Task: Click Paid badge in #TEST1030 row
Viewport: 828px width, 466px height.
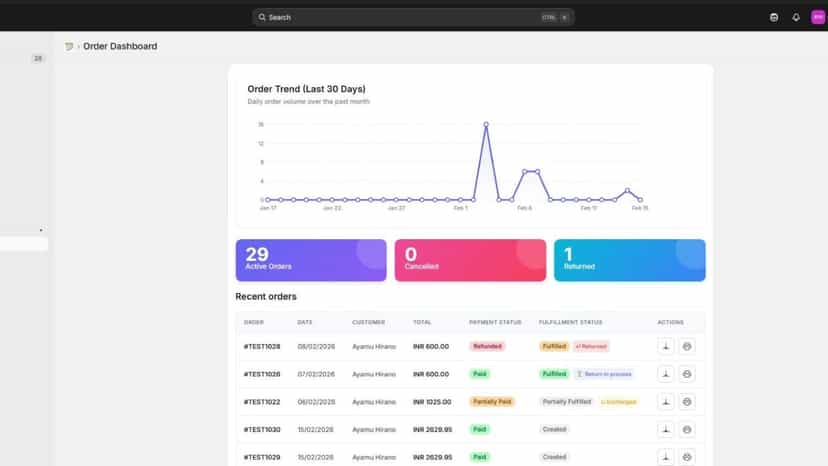Action: pos(479,430)
